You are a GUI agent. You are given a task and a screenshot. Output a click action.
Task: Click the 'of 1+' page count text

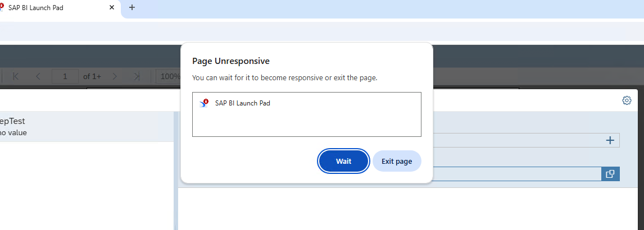92,76
